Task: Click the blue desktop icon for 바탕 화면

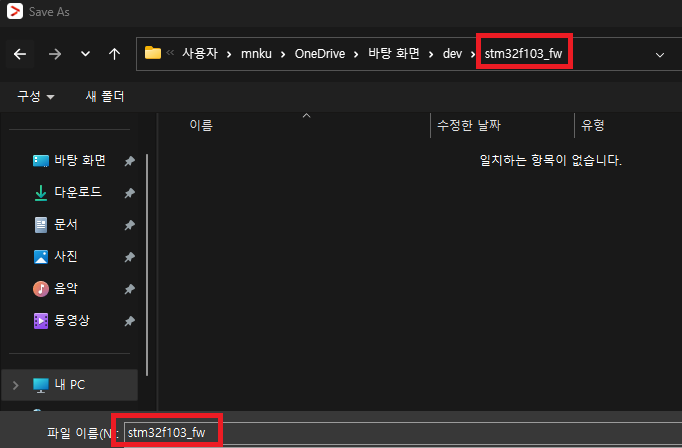Action: (x=41, y=161)
